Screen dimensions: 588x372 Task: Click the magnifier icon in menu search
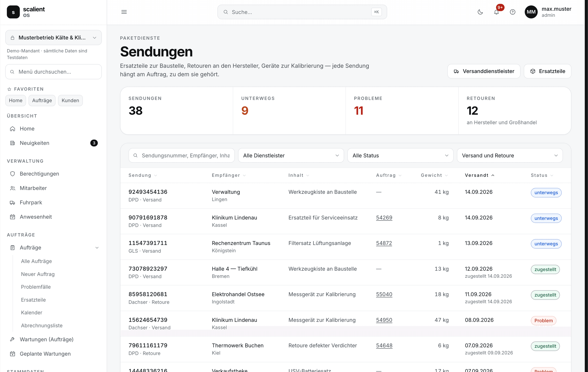pos(12,72)
